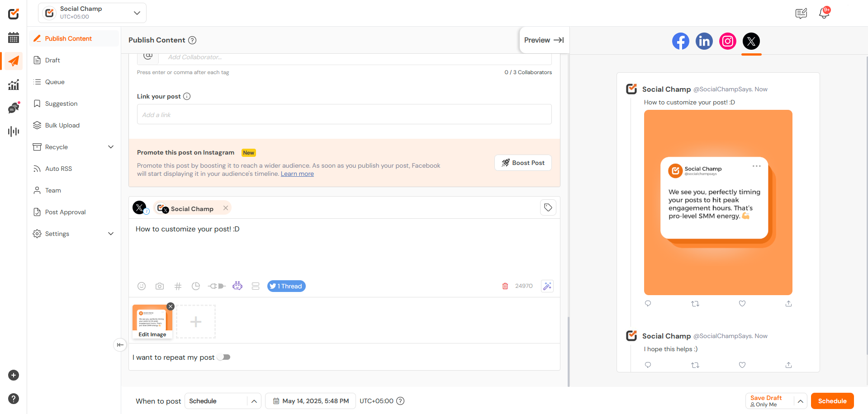Toggle I want to repeat my post
Viewport: 868px width, 414px height.
(x=224, y=357)
